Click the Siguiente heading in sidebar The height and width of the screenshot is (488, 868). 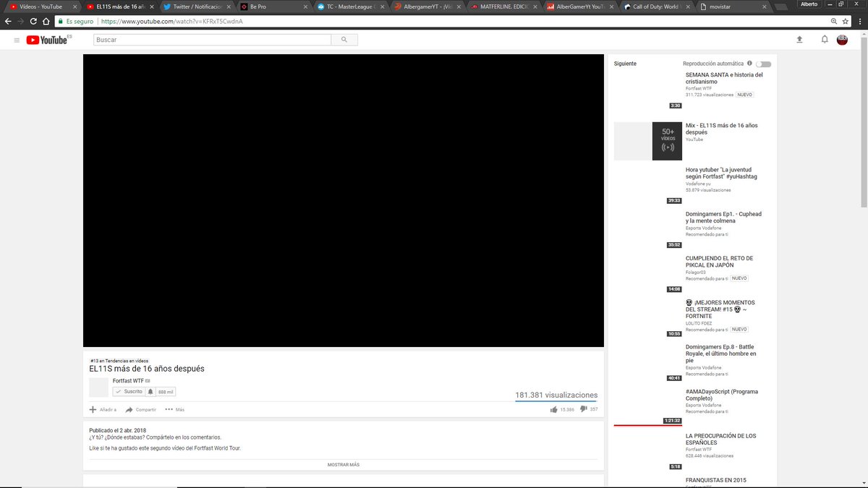click(x=625, y=64)
